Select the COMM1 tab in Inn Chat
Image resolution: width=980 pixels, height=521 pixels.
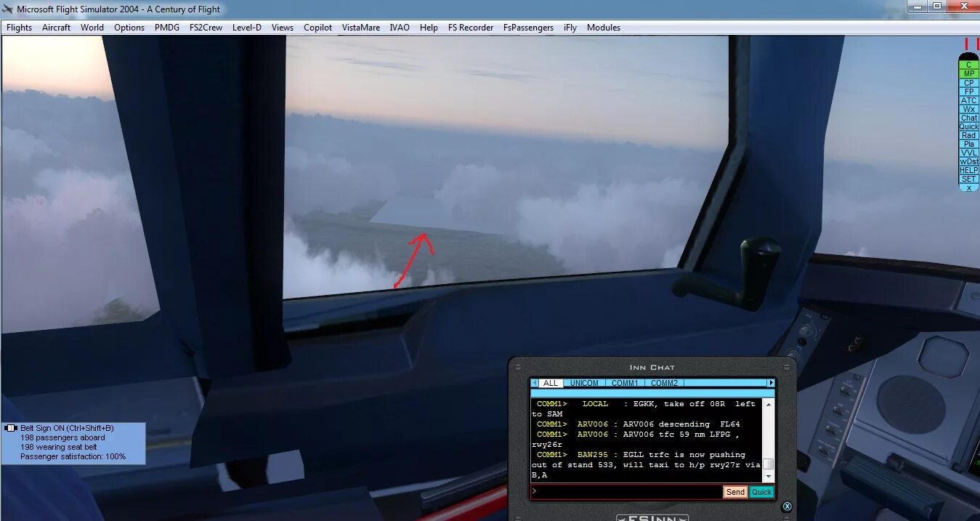pyautogui.click(x=624, y=383)
